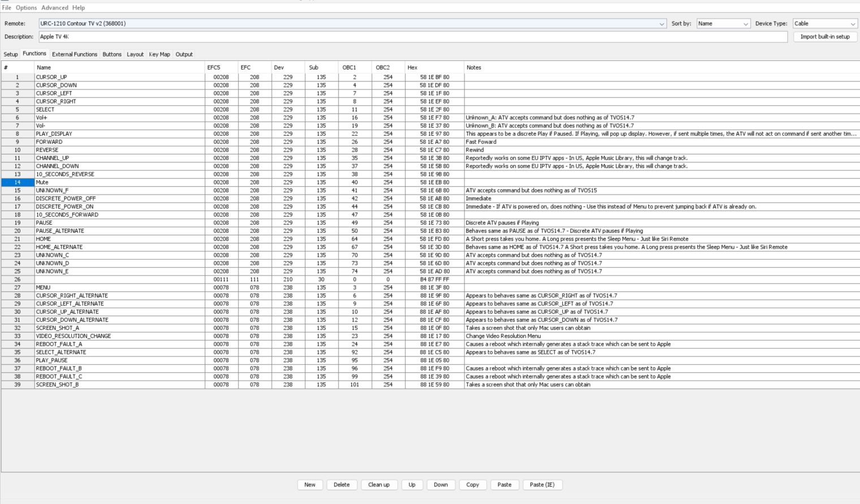The image size is (860, 504).
Task: Sort by the Hex column header
Action: [434, 67]
